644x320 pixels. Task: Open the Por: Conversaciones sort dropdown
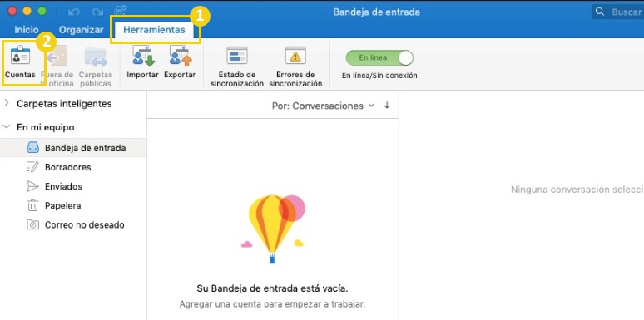323,106
